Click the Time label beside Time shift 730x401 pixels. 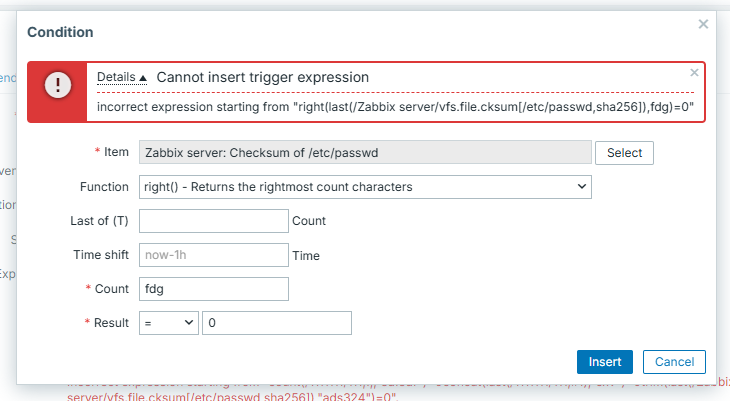coord(306,255)
